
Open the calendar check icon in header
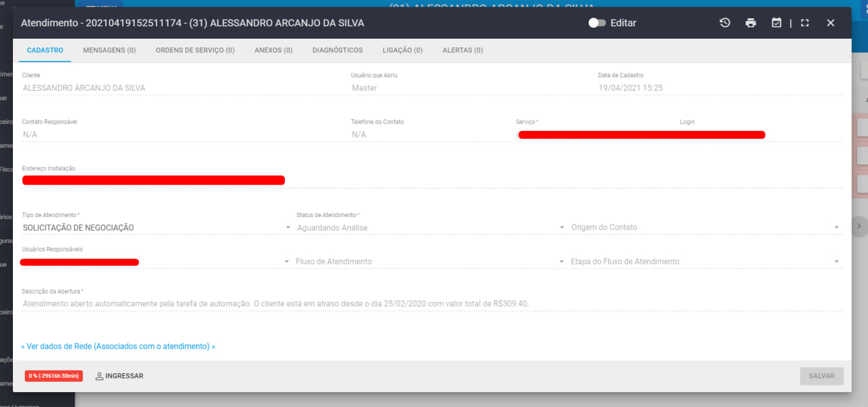pos(776,23)
